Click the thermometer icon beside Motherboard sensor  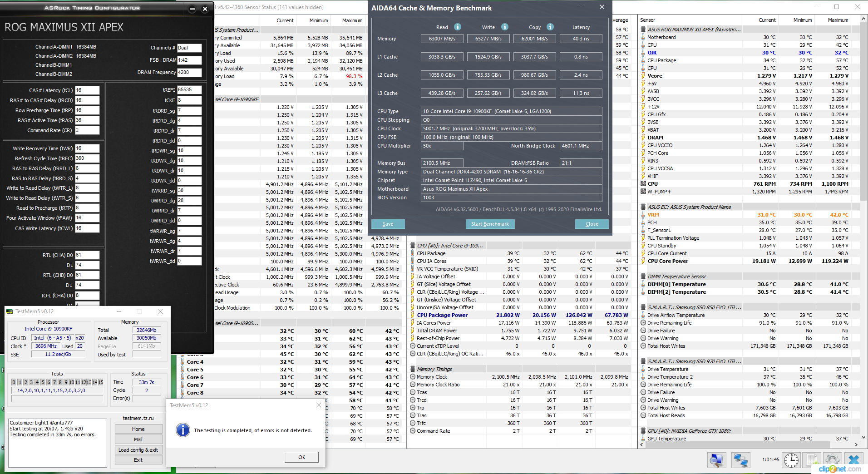pyautogui.click(x=643, y=37)
